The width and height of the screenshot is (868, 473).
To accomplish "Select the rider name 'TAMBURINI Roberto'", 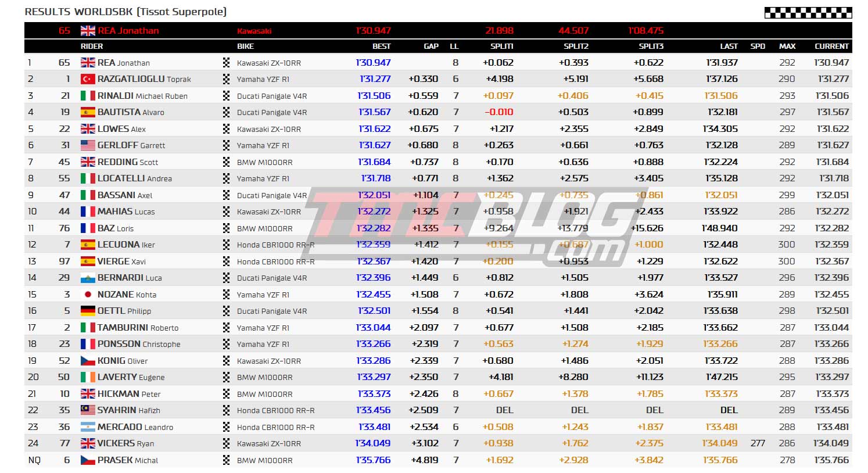I will pyautogui.click(x=138, y=327).
